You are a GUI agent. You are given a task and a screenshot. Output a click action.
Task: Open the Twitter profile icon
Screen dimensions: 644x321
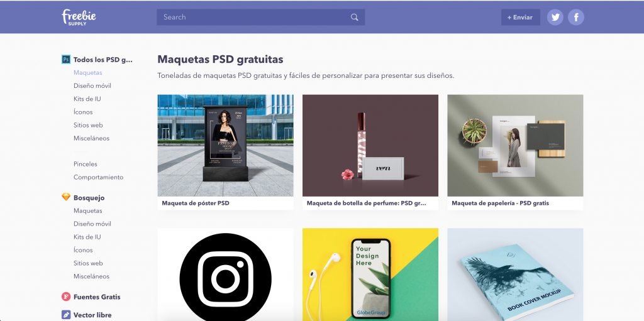555,17
